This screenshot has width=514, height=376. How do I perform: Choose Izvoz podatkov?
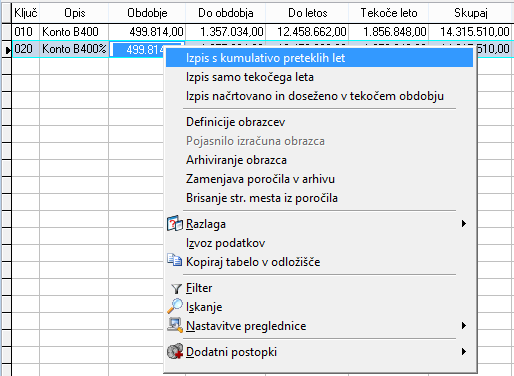319,243
